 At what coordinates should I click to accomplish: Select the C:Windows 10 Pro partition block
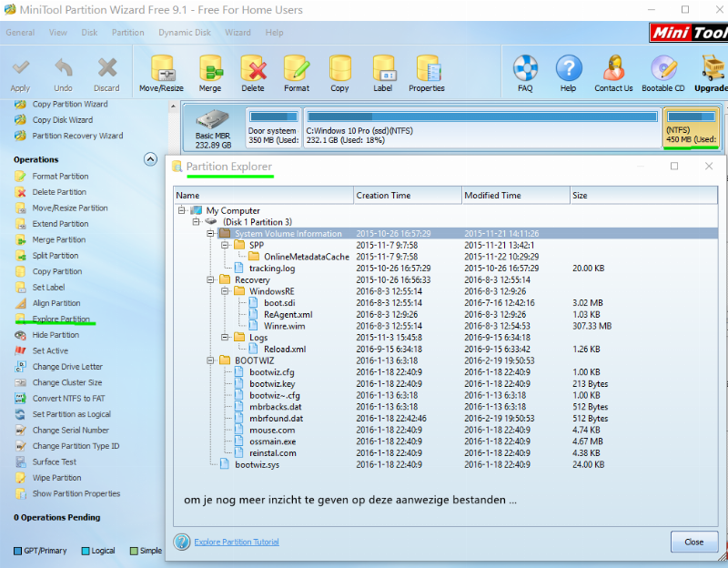pyautogui.click(x=482, y=127)
